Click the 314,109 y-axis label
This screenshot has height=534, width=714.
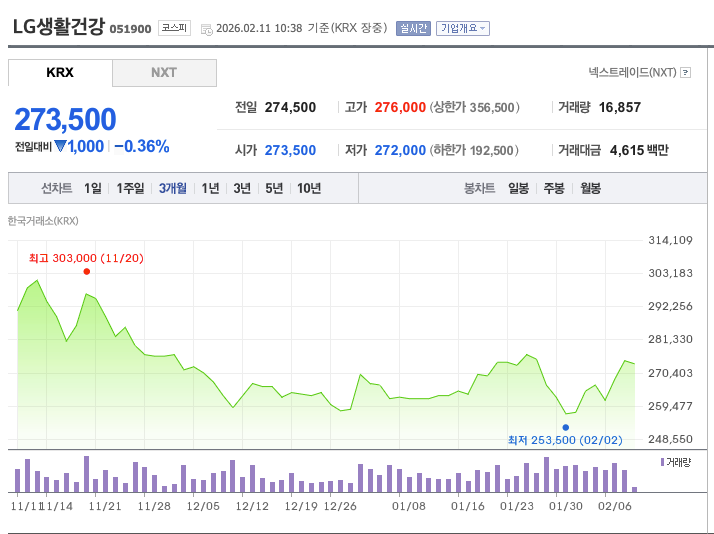coord(670,240)
